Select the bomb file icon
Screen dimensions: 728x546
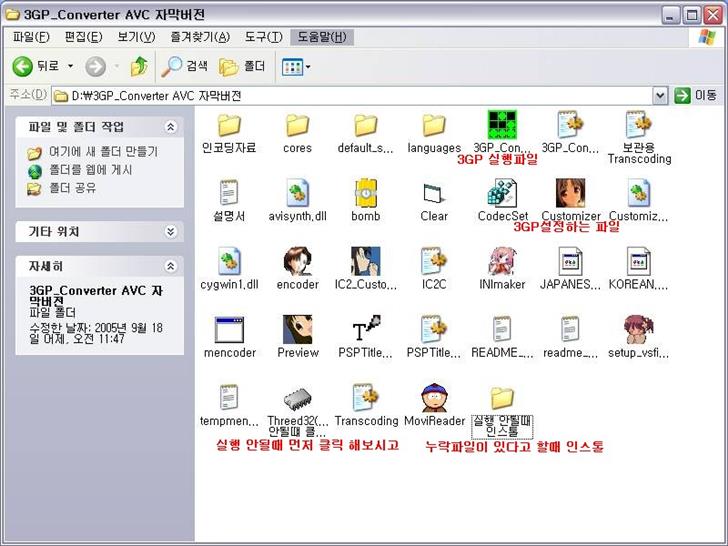pos(365,193)
